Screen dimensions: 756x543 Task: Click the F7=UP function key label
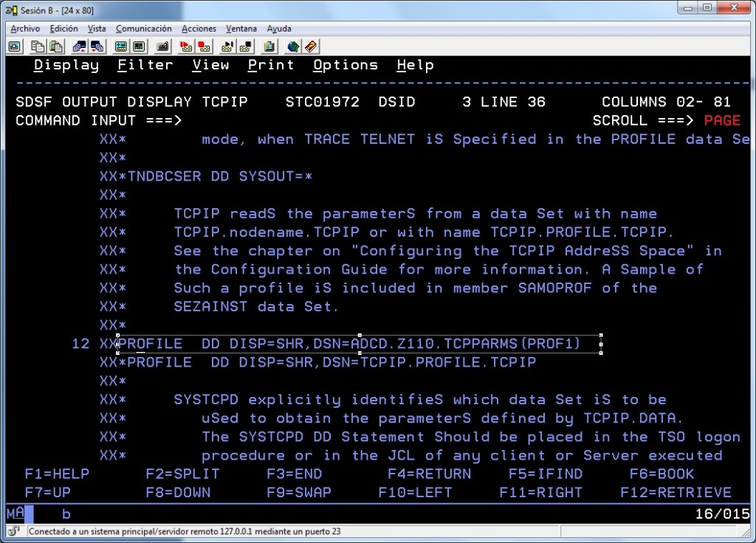[48, 492]
